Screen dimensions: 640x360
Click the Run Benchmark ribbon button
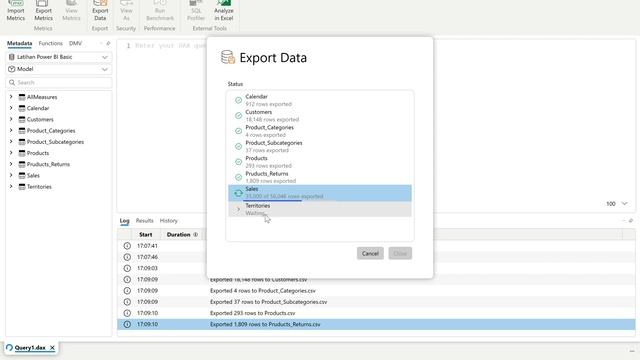pyautogui.click(x=160, y=11)
